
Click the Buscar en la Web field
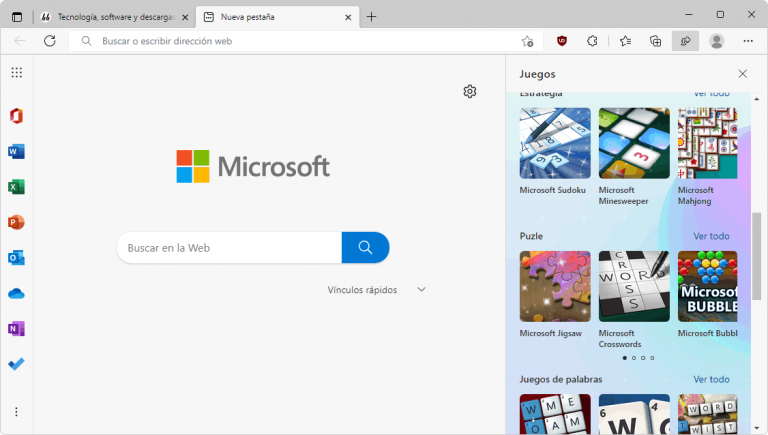tap(230, 247)
